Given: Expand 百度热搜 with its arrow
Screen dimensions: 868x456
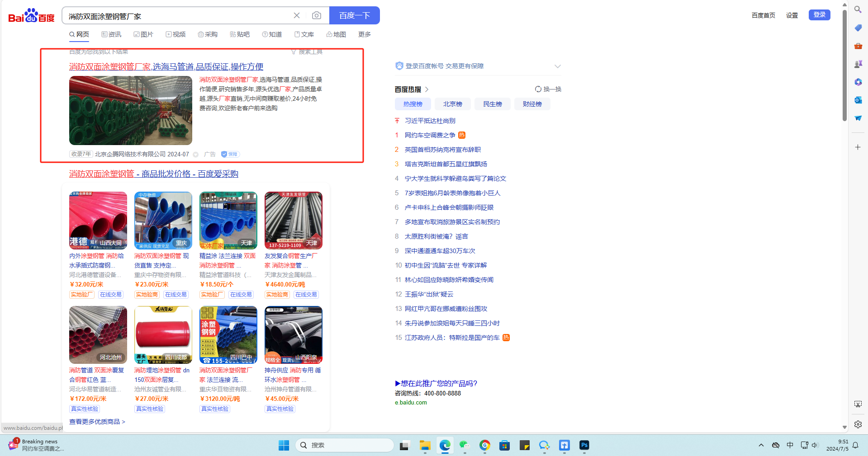Looking at the screenshot, I should (427, 89).
